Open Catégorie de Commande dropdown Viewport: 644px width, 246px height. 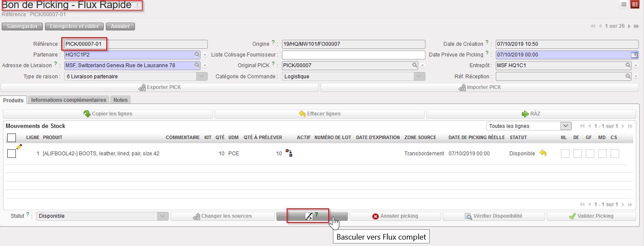tap(420, 76)
